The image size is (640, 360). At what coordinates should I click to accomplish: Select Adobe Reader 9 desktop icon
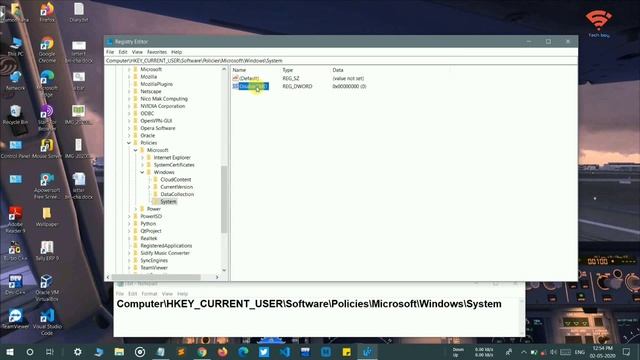(x=16, y=220)
